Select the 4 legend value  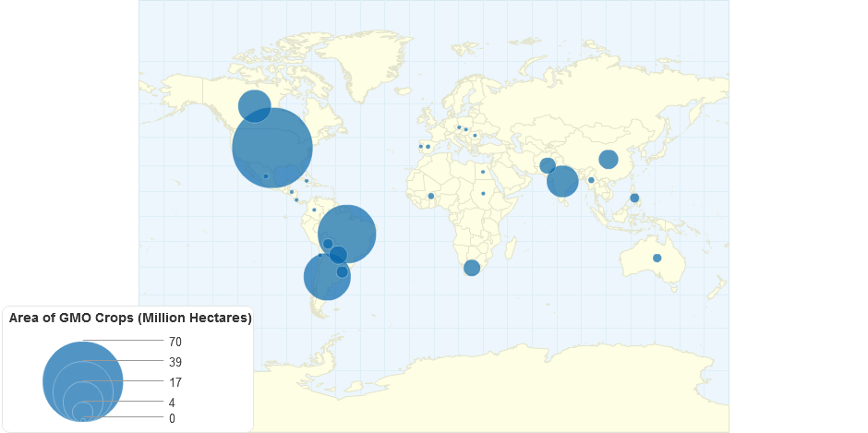(x=172, y=403)
